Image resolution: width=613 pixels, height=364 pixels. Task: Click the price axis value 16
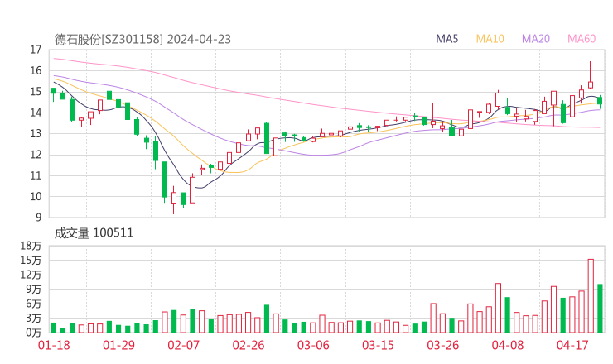[36, 70]
